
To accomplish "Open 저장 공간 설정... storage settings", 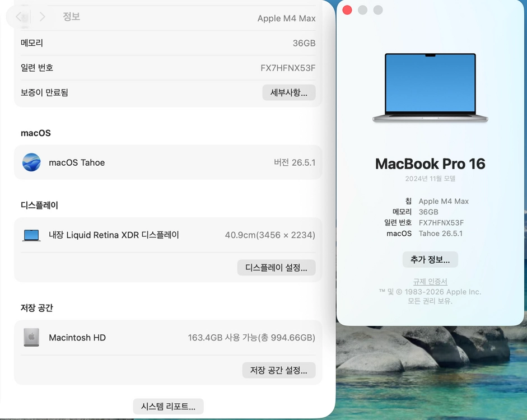I will click(279, 370).
